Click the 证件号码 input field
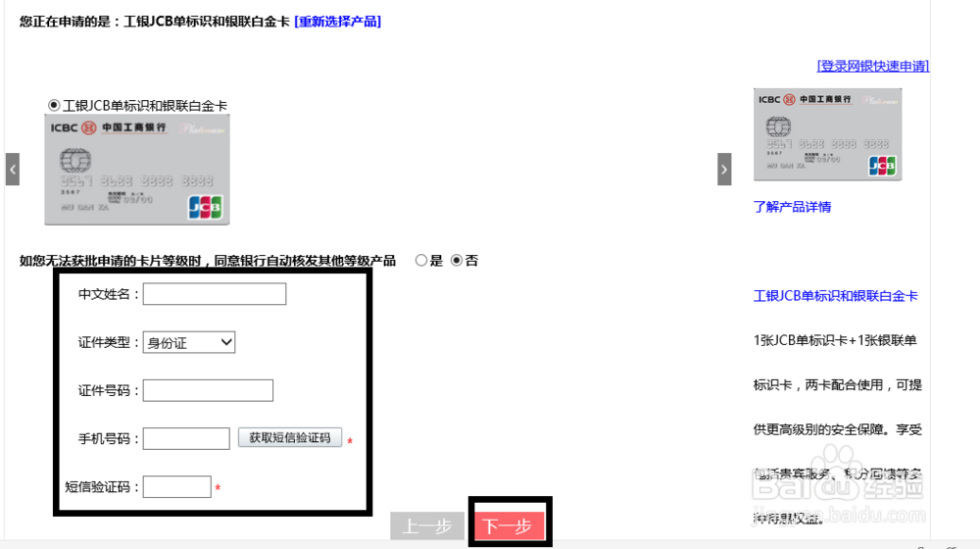This screenshot has width=980, height=549. point(208,390)
